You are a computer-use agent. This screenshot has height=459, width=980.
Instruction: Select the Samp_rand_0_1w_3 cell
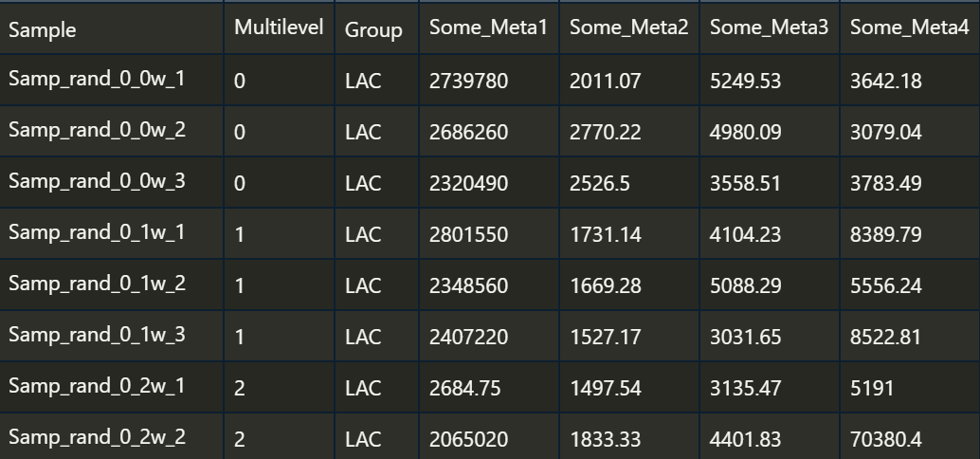click(111, 337)
